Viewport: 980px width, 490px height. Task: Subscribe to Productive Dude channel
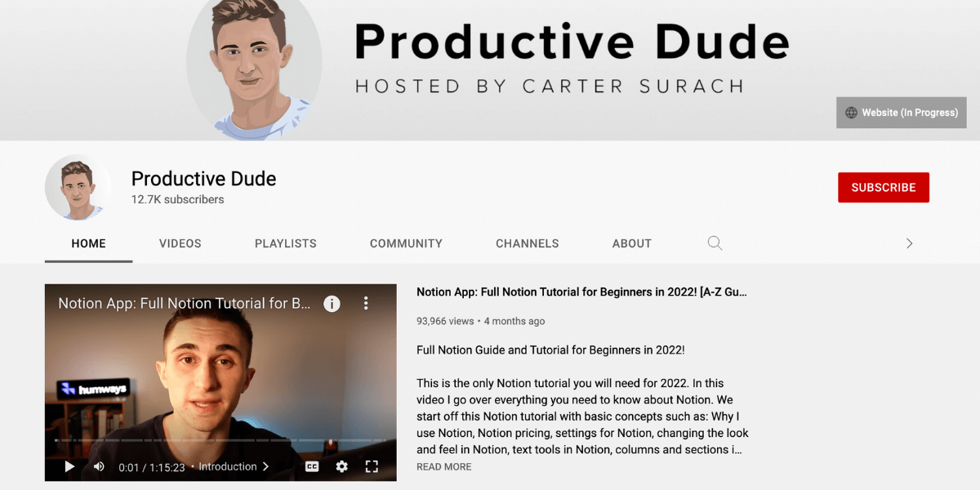[884, 187]
